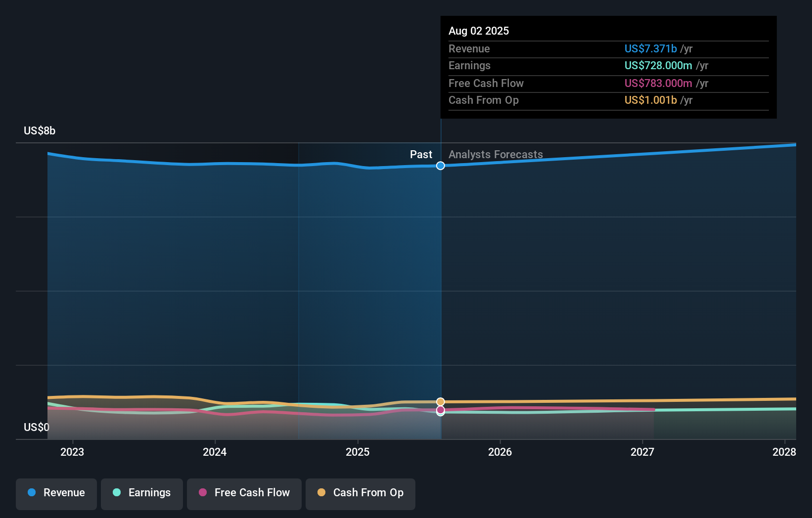The height and width of the screenshot is (518, 812).
Task: Toggle the Revenue series visibility
Action: (56, 494)
